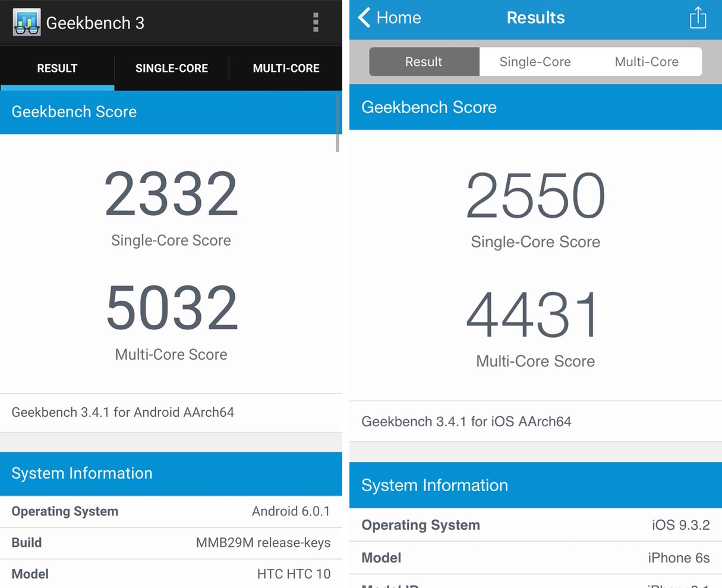The height and width of the screenshot is (588, 722).
Task: Tap the iOS share icon
Action: tap(698, 18)
